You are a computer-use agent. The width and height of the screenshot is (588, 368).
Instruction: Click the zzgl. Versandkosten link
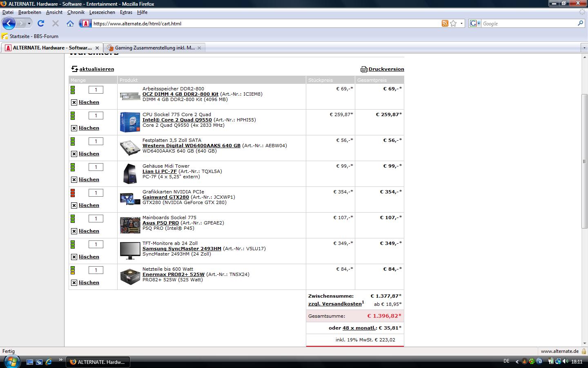click(335, 304)
